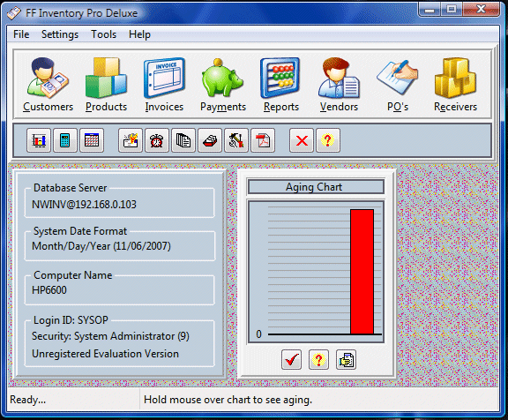
Task: Click Security: System Administrator (9) text
Action: click(x=110, y=336)
